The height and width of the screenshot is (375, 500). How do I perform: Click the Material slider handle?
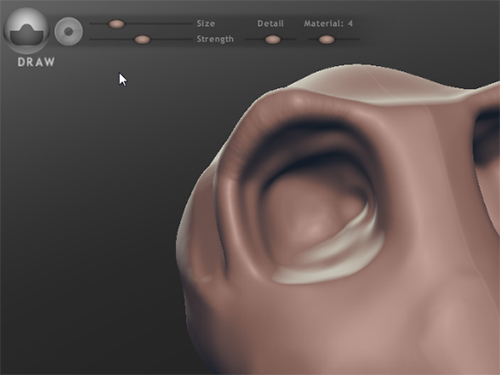pyautogui.click(x=326, y=40)
